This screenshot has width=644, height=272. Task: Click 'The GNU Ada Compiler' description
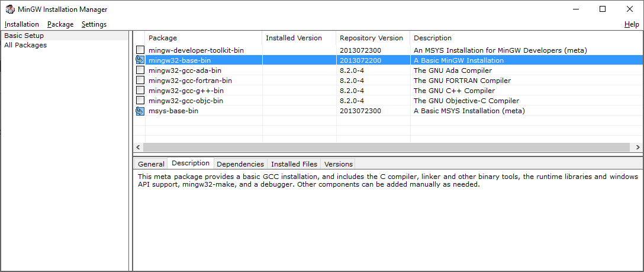[453, 71]
